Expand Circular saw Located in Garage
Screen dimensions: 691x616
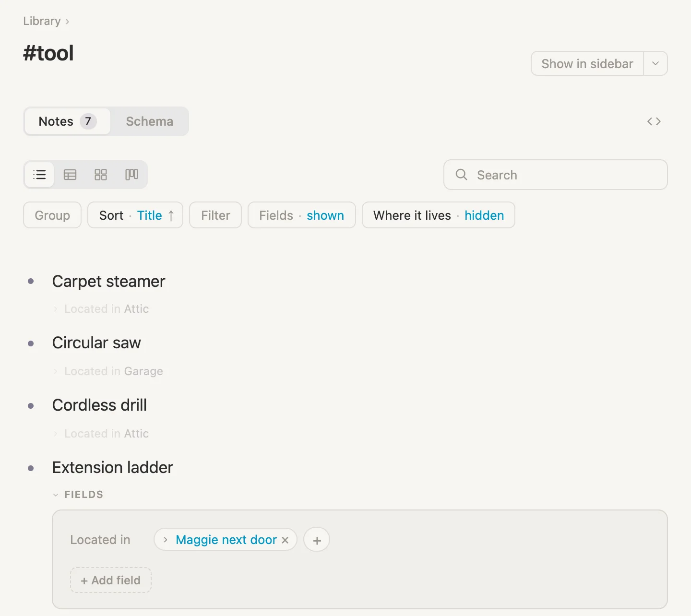click(56, 371)
